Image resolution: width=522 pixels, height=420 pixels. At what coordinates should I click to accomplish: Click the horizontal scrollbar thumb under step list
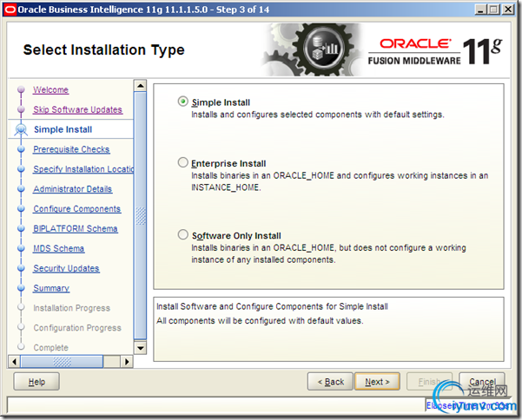(62, 362)
